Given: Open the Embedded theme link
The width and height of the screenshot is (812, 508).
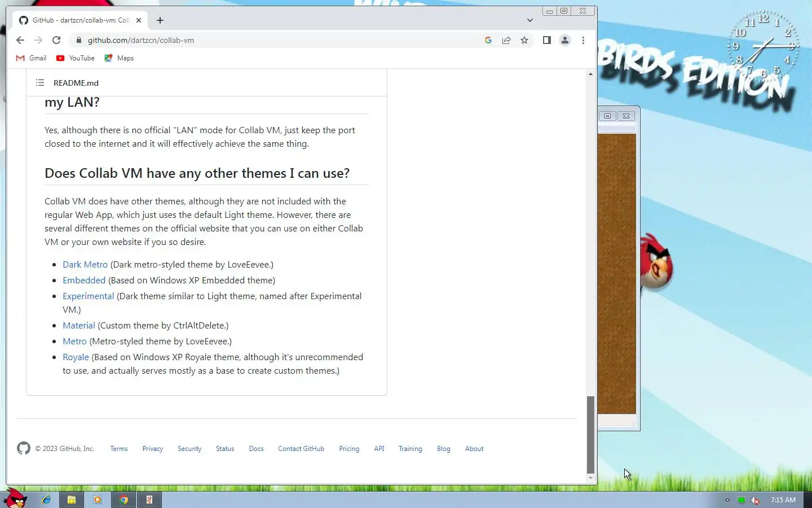Looking at the screenshot, I should (84, 280).
